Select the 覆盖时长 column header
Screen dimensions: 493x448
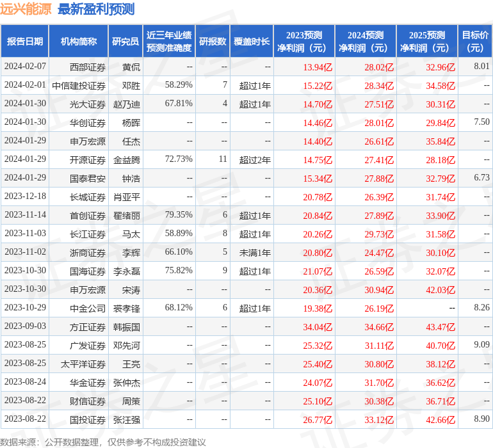pyautogui.click(x=252, y=41)
